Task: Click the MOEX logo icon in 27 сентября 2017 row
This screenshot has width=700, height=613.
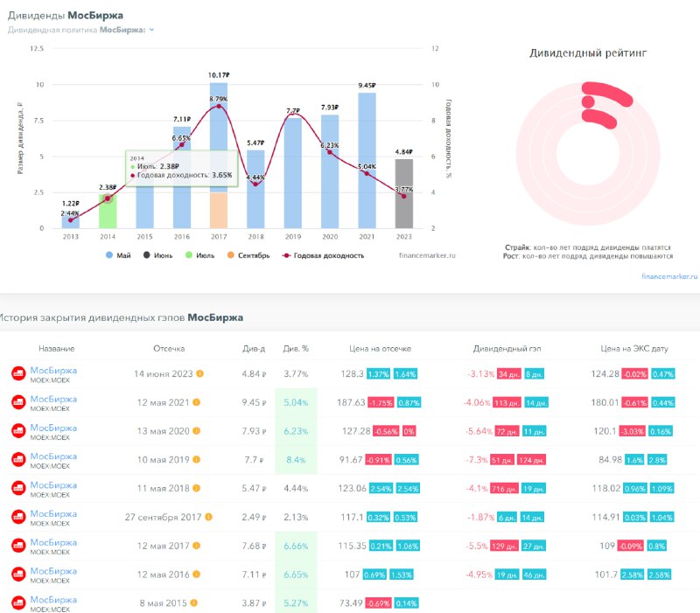Action: click(x=18, y=517)
